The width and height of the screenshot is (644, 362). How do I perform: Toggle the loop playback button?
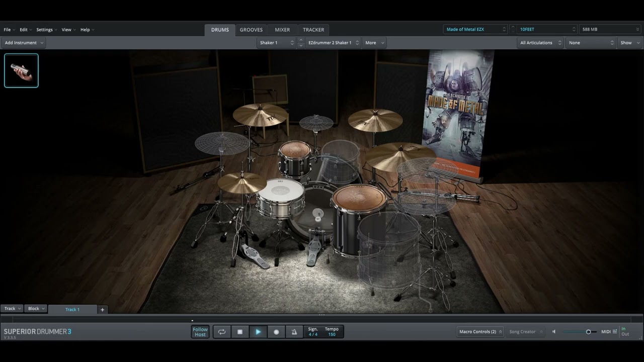(x=221, y=332)
